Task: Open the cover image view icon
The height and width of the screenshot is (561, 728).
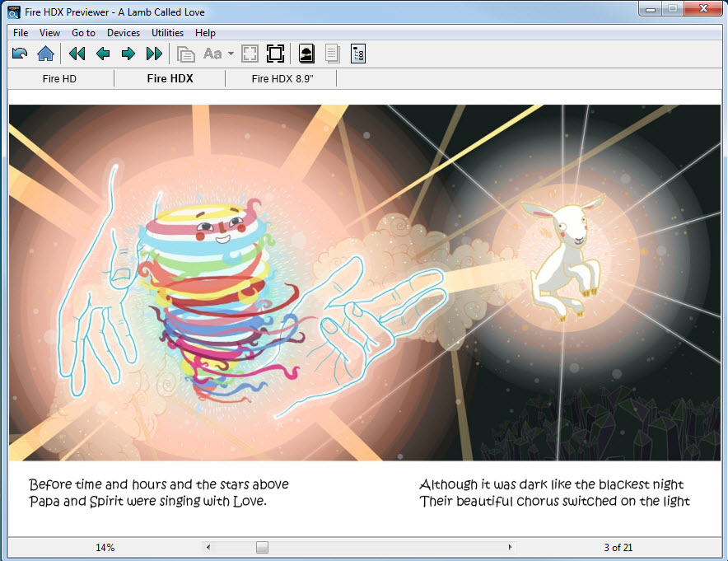Action: point(306,54)
